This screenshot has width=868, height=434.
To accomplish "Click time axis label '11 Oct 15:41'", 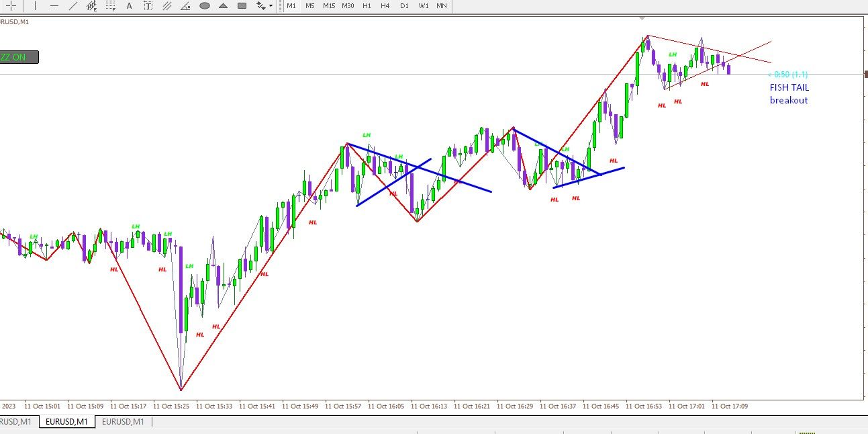I will tap(257, 406).
